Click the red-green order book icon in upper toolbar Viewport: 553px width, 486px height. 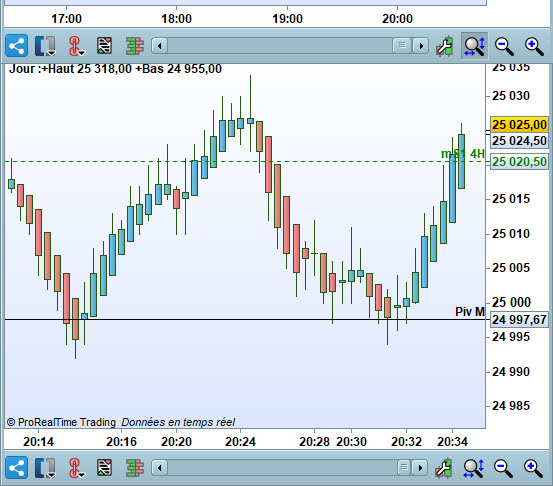pyautogui.click(x=135, y=46)
